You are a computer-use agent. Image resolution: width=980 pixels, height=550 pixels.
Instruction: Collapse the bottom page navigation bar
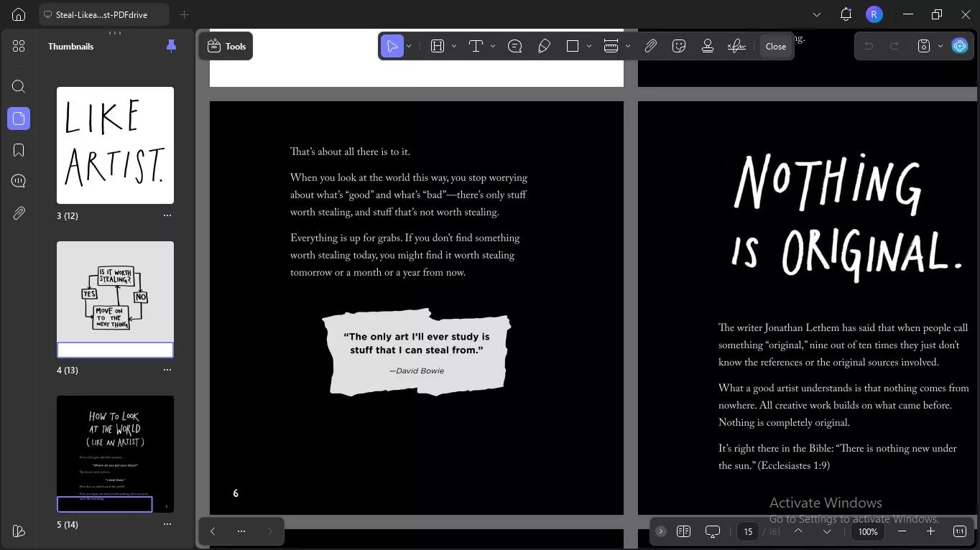(x=661, y=531)
